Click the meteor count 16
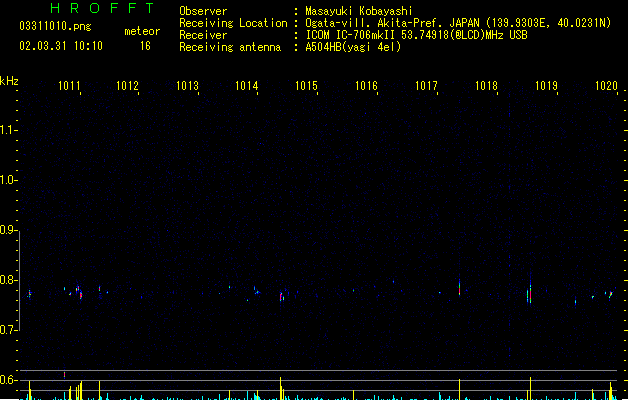Image resolution: width=629 pixels, height=400 pixels. (x=145, y=46)
